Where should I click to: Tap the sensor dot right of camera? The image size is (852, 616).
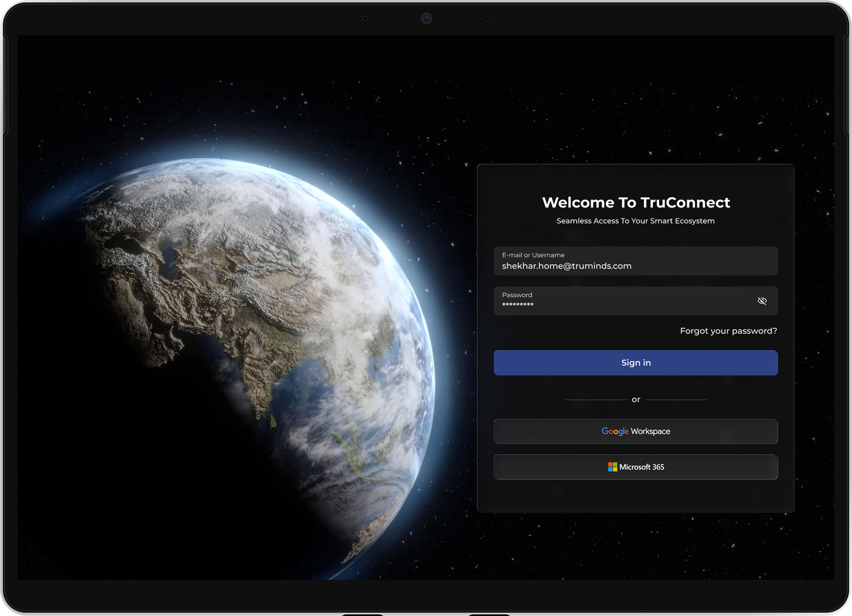[x=488, y=18]
